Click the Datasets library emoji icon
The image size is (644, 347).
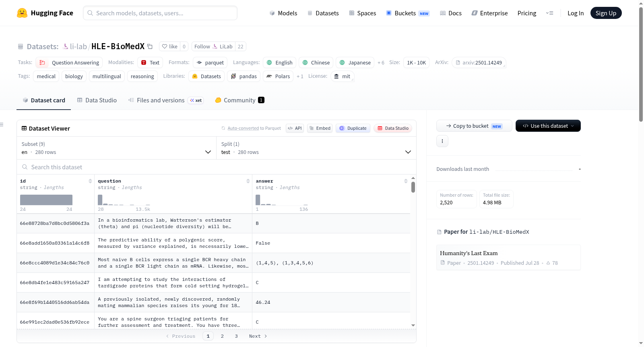coord(195,76)
